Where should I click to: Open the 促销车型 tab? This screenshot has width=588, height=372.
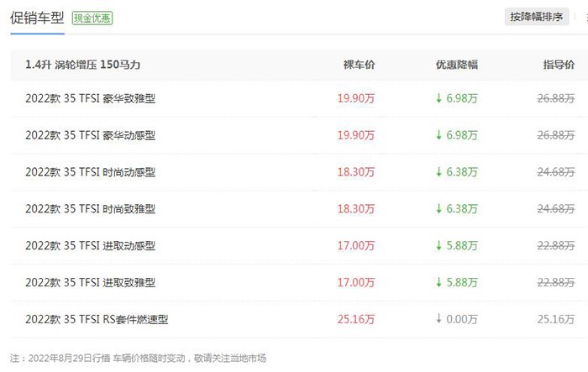pyautogui.click(x=37, y=18)
